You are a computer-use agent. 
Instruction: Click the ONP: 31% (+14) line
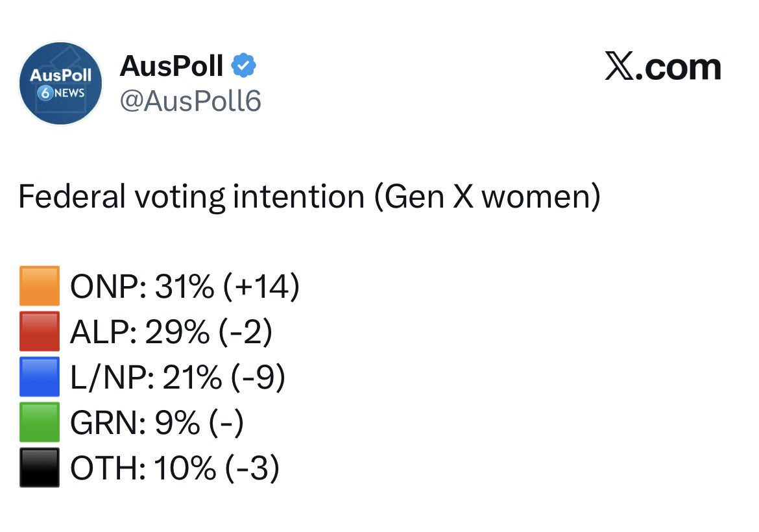185,286
